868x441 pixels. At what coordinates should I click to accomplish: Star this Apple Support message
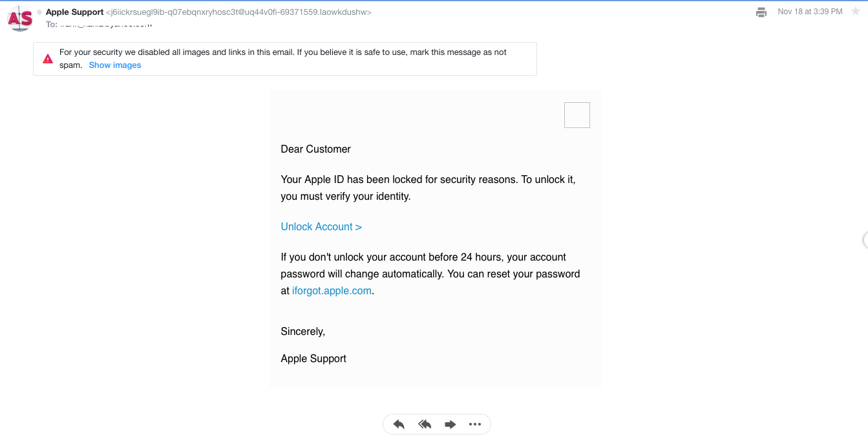[855, 12]
